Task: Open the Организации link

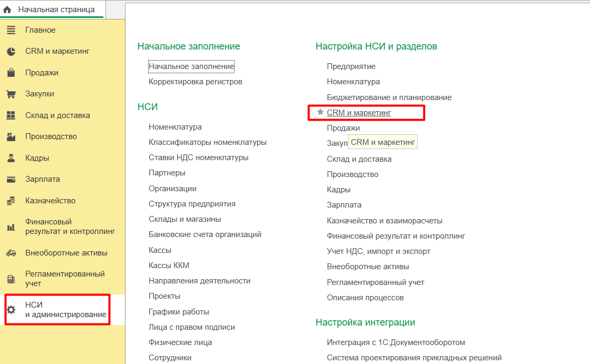Action: [172, 189]
